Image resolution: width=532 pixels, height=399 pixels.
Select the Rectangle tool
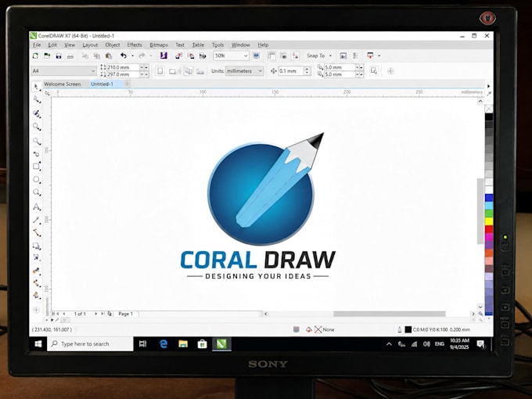click(36, 166)
